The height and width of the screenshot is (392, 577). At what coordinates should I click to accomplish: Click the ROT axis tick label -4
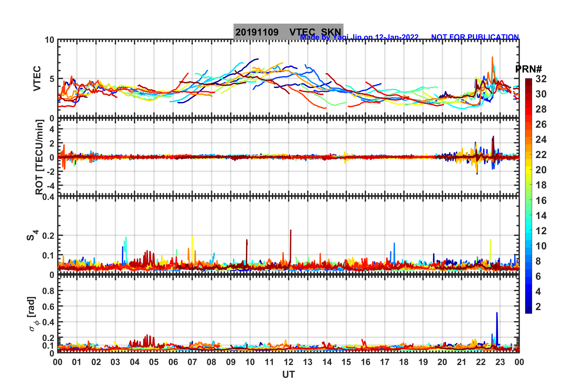(x=50, y=186)
